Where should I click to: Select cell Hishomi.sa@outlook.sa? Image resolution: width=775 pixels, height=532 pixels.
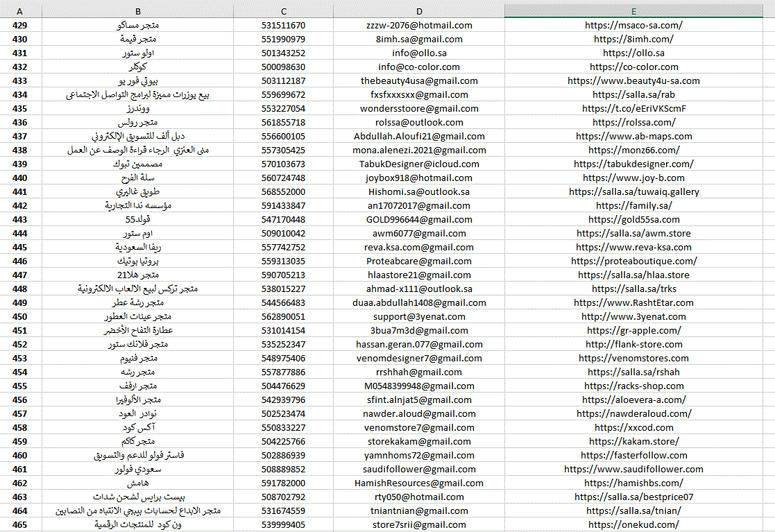coord(419,191)
